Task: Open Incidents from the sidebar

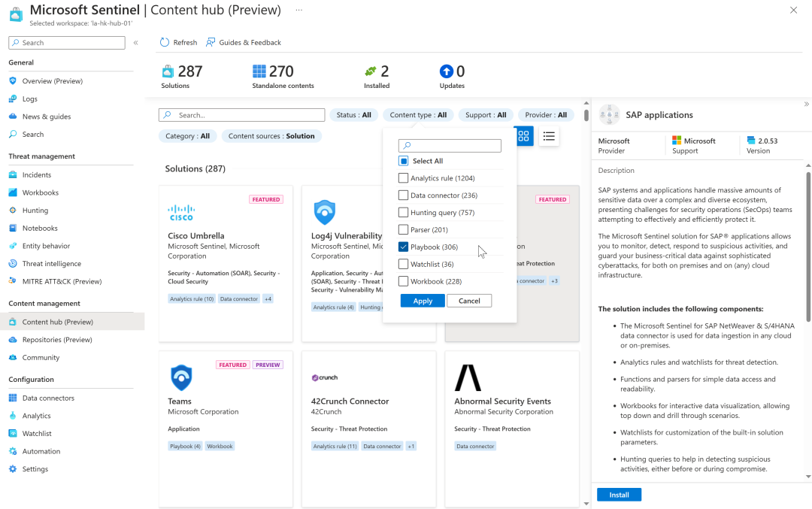Action: 37,174
